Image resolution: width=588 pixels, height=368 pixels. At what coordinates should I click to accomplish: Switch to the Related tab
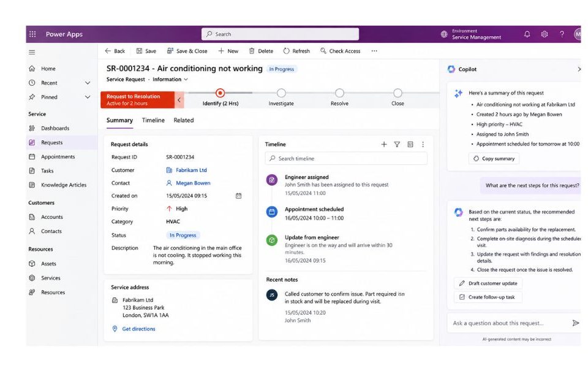tap(183, 120)
